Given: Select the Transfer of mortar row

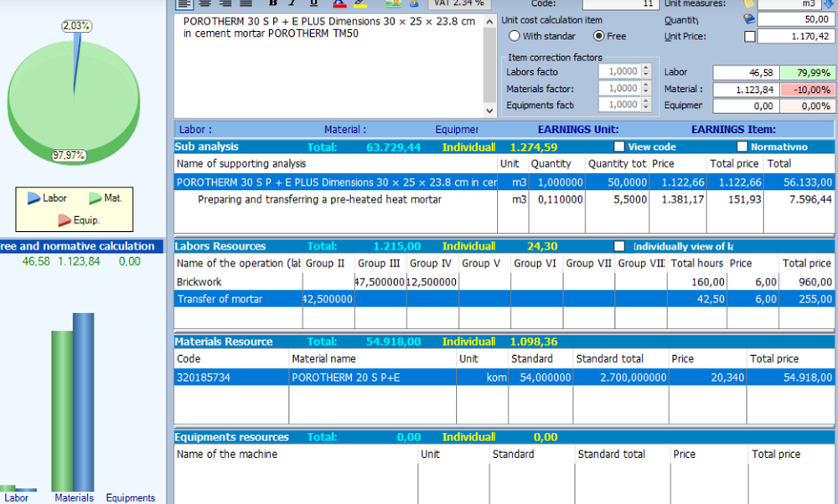Looking at the screenshot, I should click(x=504, y=298).
